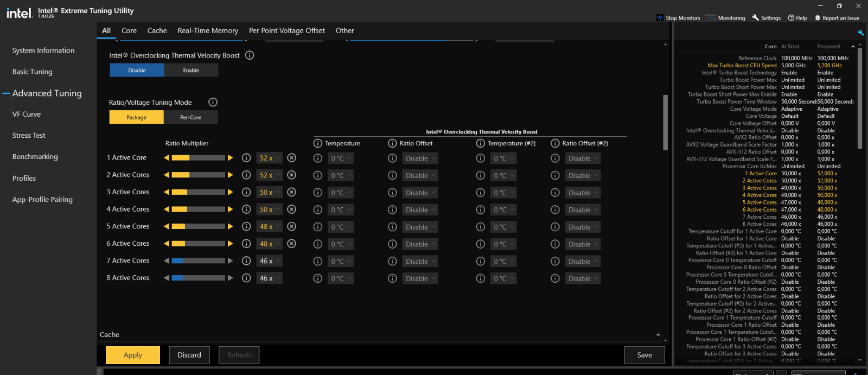Screen dimensions: 868x375
Task: Reset 2 Active Cores ratio with X icon
Action: click(292, 175)
